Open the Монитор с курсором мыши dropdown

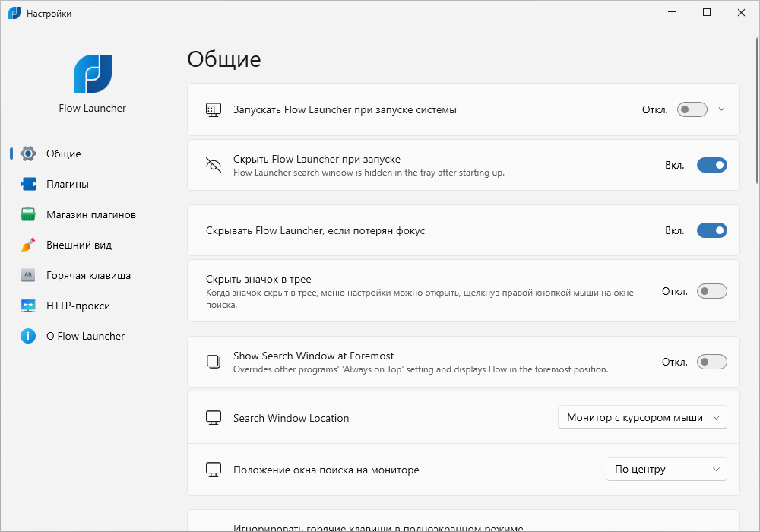[642, 418]
